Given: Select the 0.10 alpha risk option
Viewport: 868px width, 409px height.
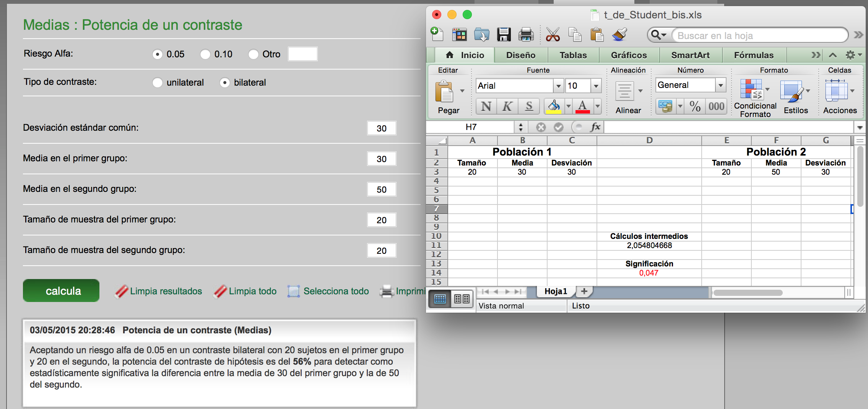Looking at the screenshot, I should [205, 54].
